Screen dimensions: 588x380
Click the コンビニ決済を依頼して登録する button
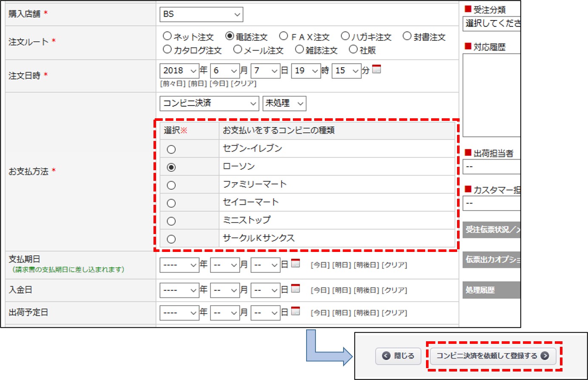coord(492,356)
